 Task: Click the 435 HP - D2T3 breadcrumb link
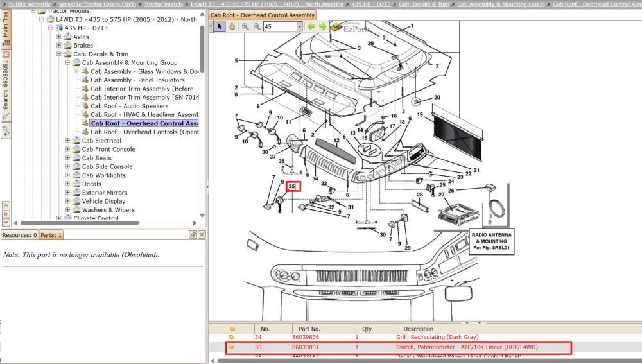tap(371, 4)
